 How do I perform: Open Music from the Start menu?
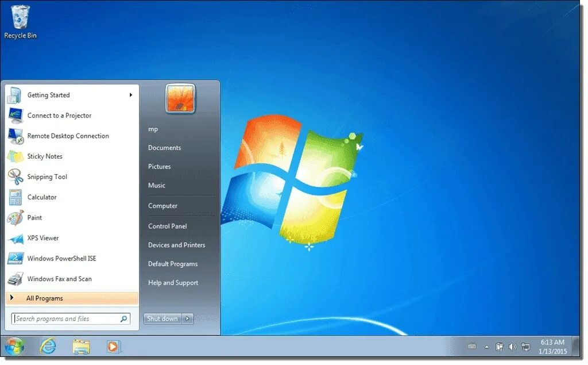pos(156,186)
